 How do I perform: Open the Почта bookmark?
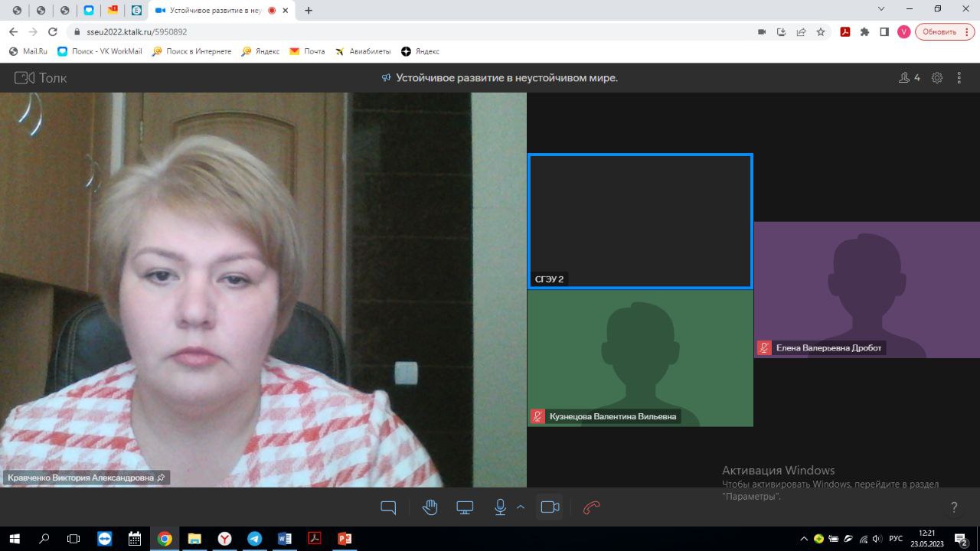pos(307,51)
